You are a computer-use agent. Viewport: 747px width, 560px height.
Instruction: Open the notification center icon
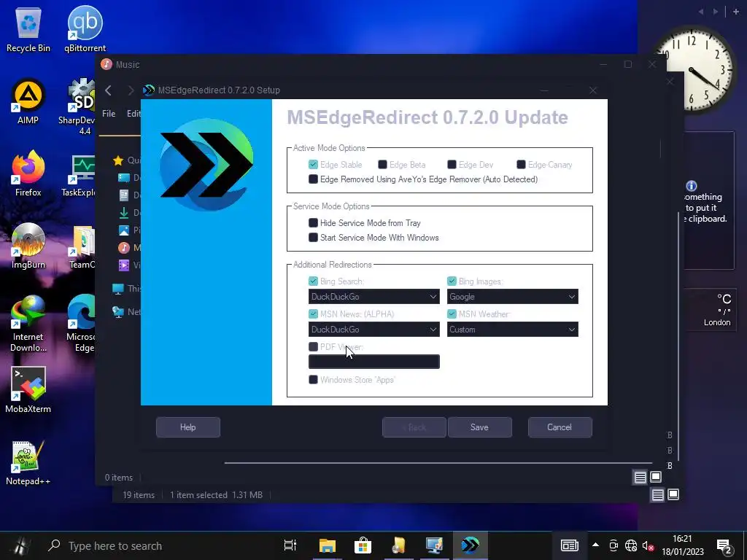coord(724,546)
